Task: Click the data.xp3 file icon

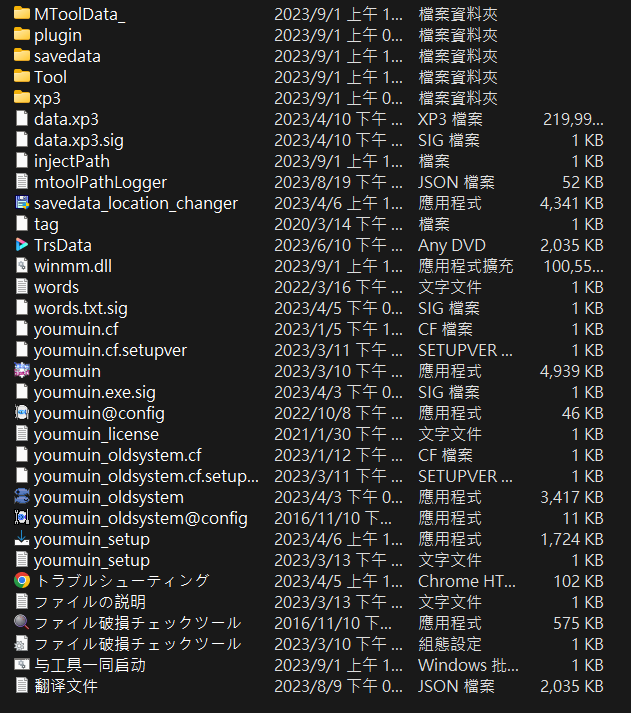Action: [x=22, y=118]
